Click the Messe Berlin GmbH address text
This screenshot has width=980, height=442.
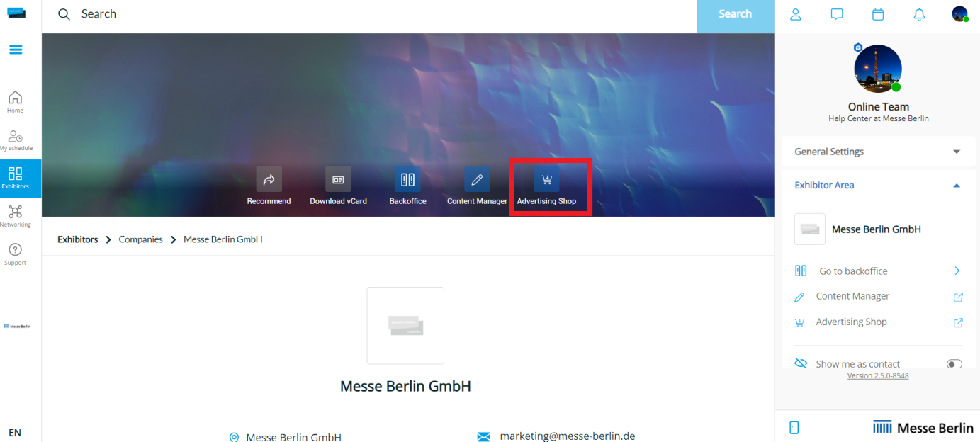point(293,437)
